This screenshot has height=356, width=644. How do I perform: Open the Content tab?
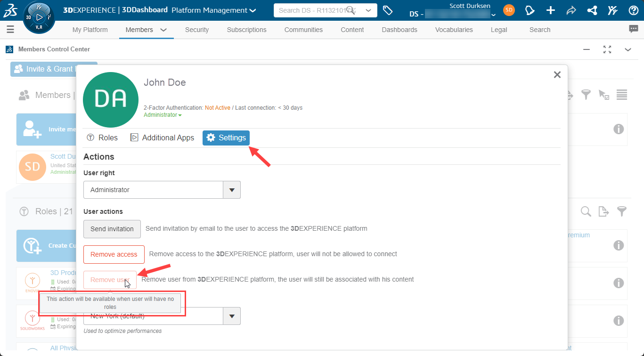point(352,30)
